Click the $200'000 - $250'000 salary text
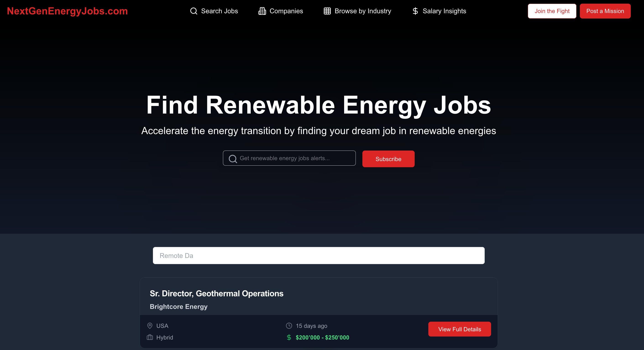 [x=322, y=337]
